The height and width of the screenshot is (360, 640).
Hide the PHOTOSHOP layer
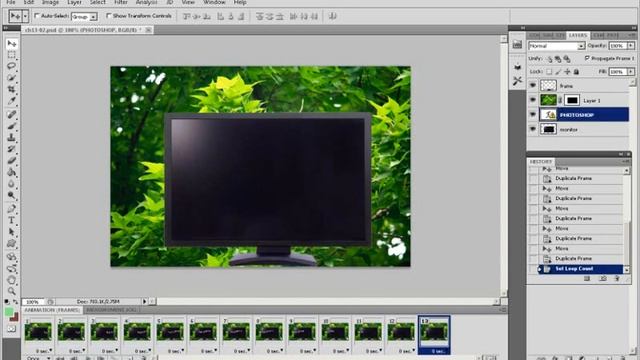(533, 115)
